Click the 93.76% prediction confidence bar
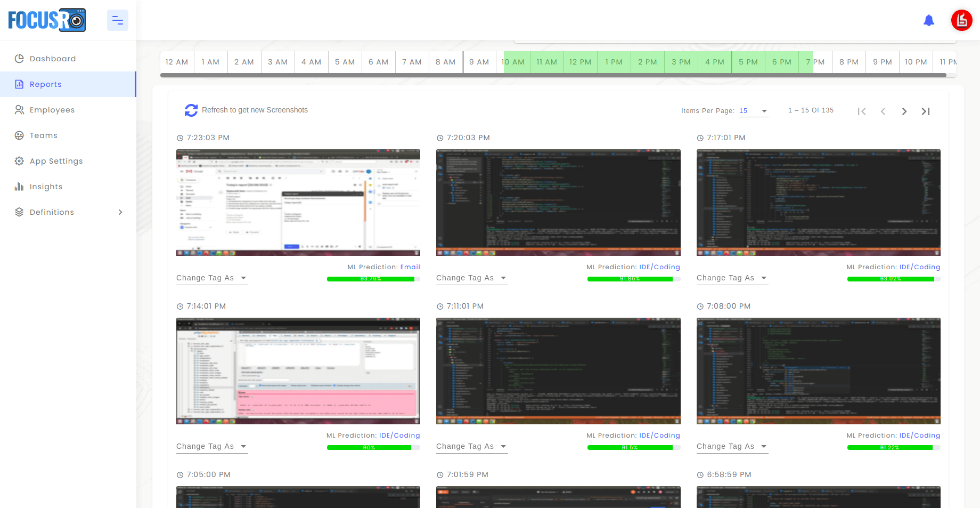 click(372, 279)
